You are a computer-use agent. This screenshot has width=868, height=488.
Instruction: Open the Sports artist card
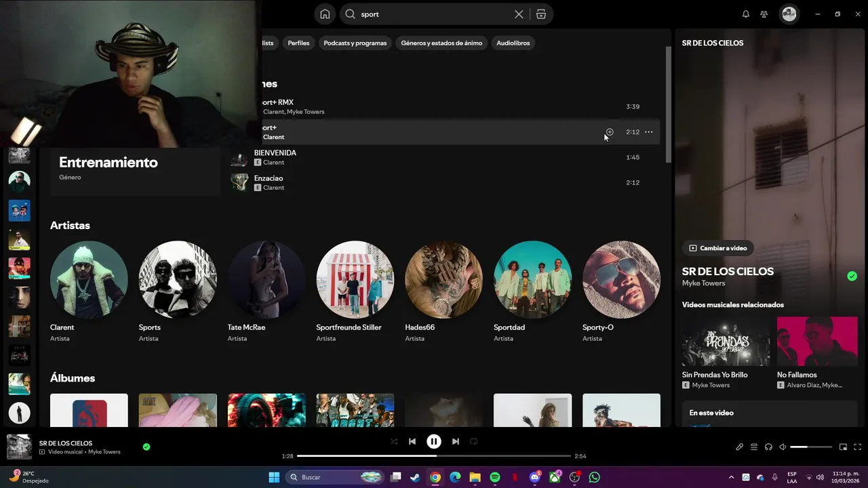pyautogui.click(x=178, y=291)
